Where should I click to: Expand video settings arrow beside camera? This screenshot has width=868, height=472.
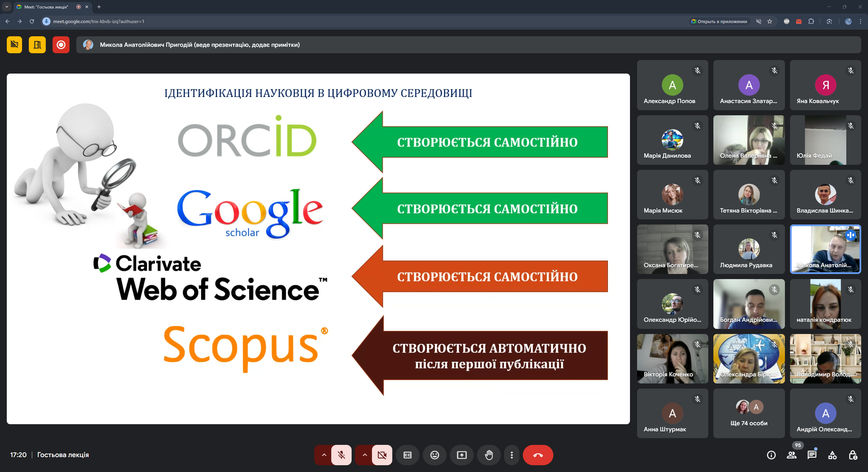364,455
